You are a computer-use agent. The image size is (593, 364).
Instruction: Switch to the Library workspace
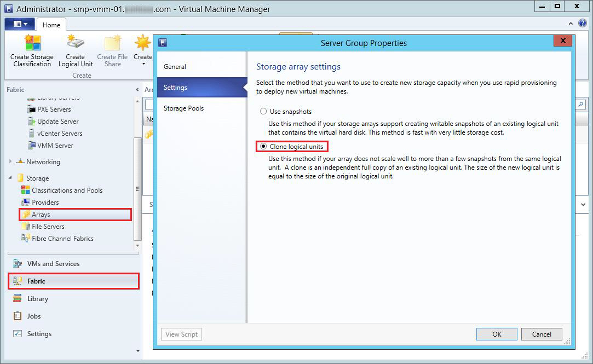pos(38,299)
